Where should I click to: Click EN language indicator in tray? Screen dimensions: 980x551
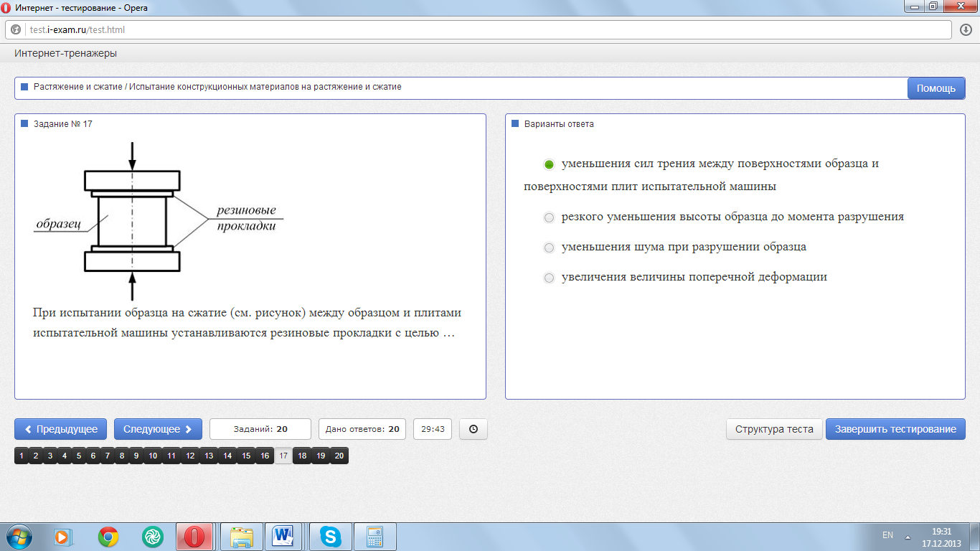point(888,535)
